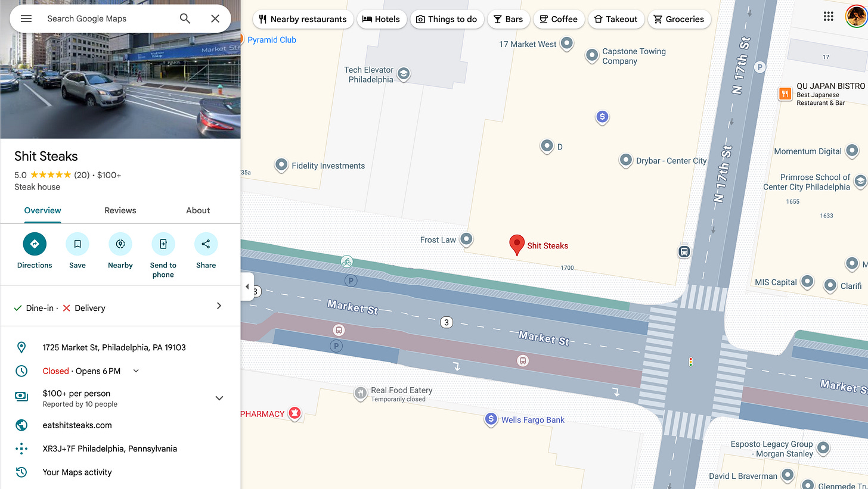Select the marker labeled D
This screenshot has width=868, height=489.
click(547, 146)
